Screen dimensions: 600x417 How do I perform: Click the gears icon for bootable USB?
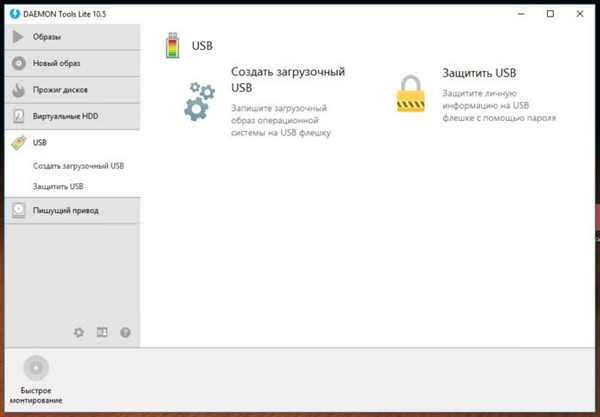(x=199, y=101)
